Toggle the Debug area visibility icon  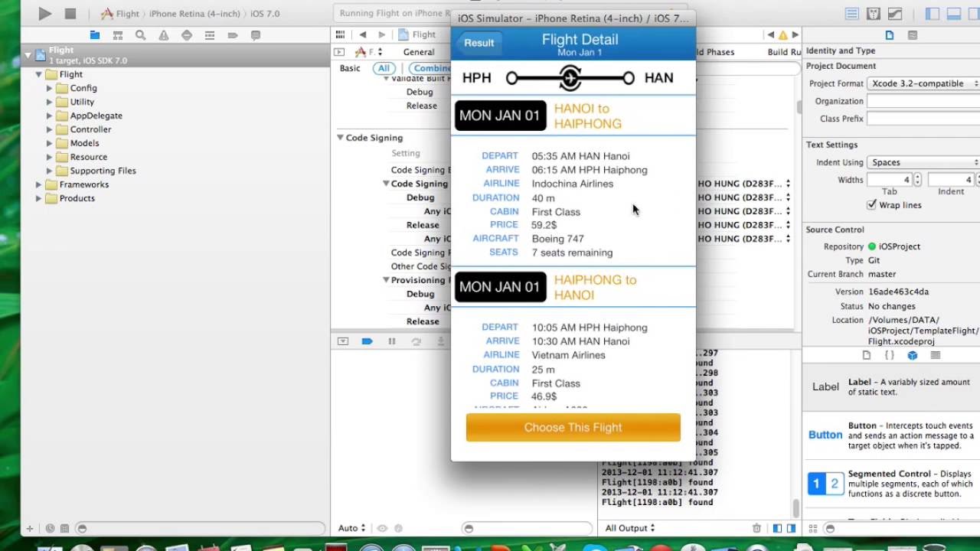coord(954,14)
